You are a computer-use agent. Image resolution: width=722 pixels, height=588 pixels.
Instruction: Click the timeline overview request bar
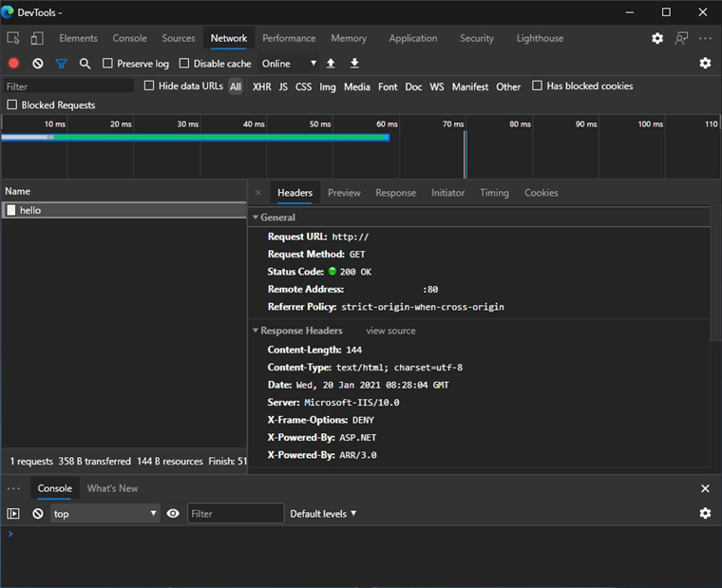pos(196,137)
